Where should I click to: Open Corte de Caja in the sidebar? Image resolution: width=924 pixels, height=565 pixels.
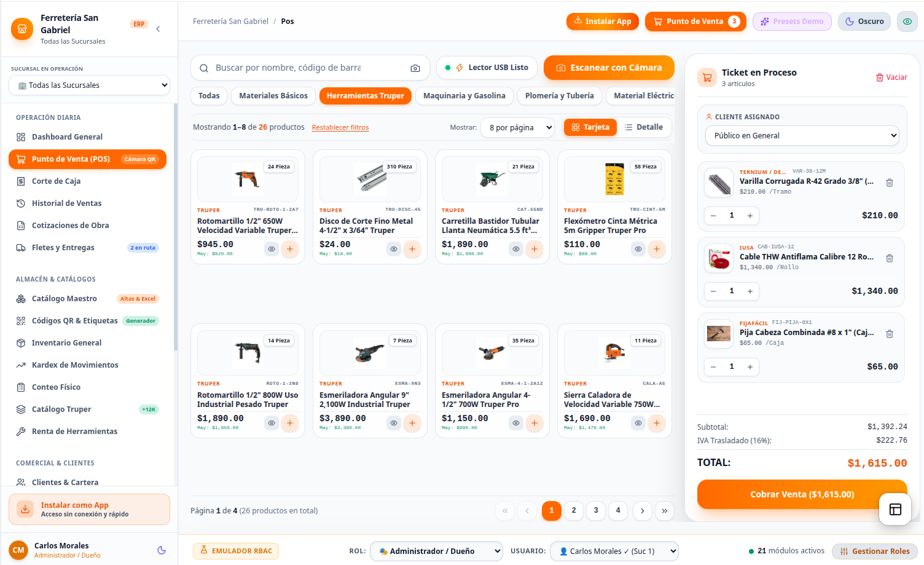(87, 181)
